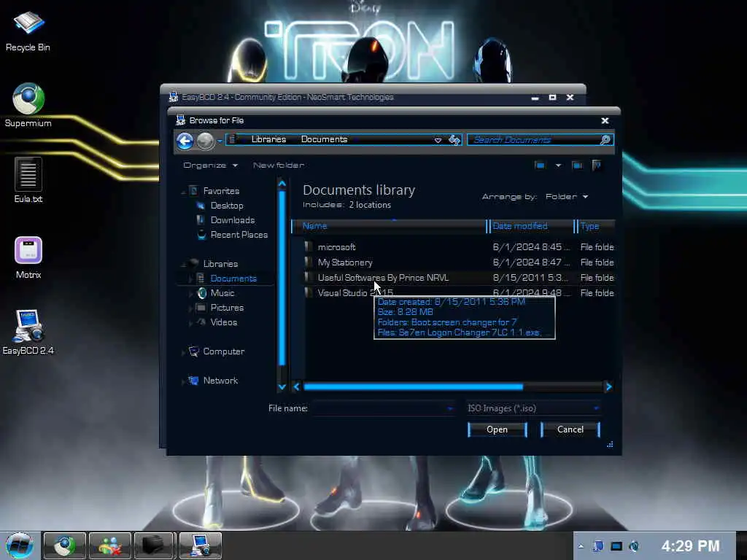Show hidden system tray icons
Viewport: 747px width, 560px height.
(x=581, y=546)
